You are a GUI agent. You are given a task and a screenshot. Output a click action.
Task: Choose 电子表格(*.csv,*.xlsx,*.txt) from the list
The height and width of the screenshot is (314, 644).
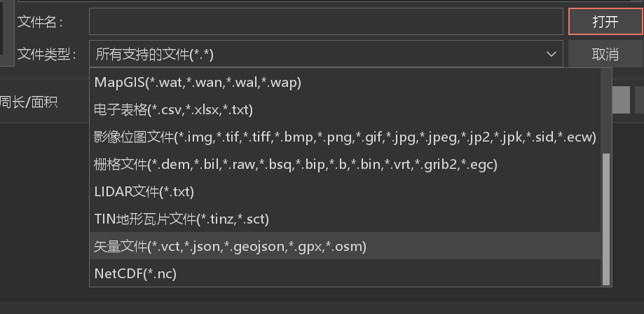point(345,110)
